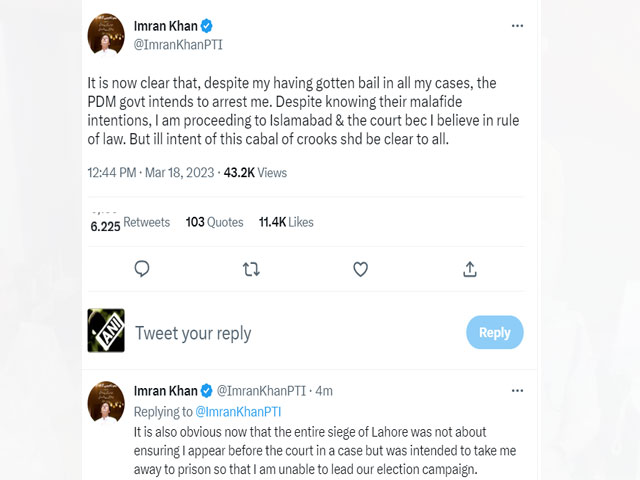Like the tweet with heart icon

(360, 269)
